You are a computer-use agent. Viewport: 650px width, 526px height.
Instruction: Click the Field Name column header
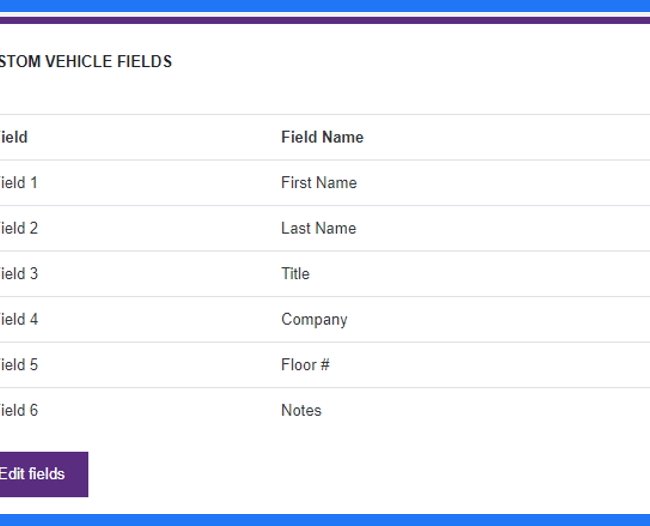322,137
